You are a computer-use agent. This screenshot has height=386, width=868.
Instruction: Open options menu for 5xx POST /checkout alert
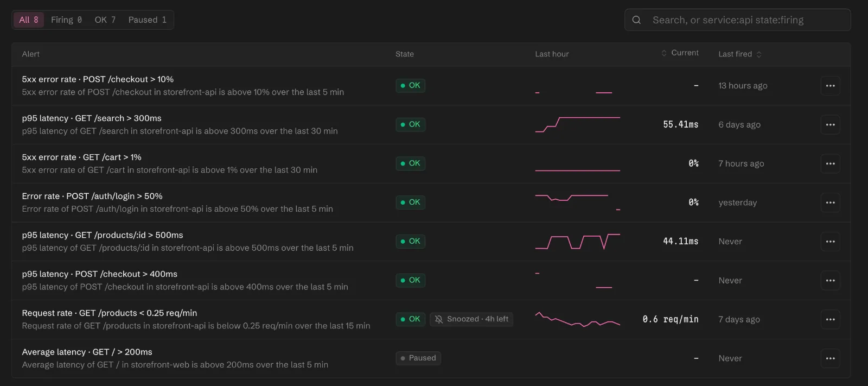point(830,86)
